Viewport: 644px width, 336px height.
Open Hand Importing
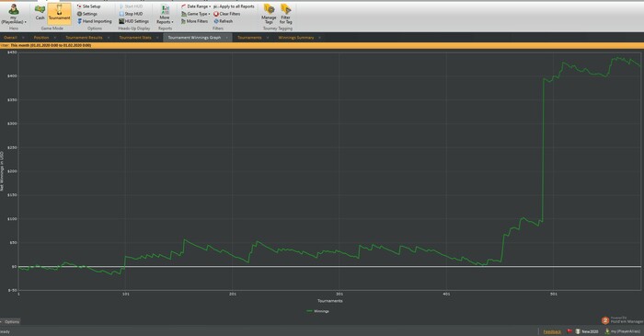(x=94, y=21)
